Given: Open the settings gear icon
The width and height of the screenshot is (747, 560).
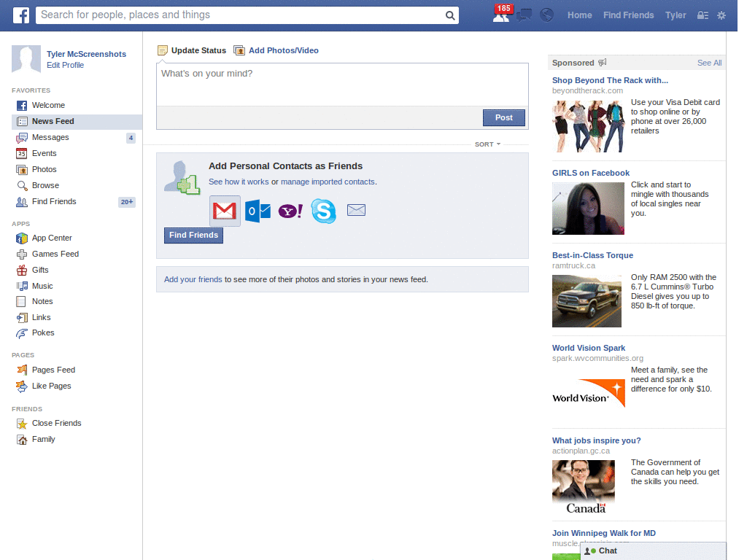Looking at the screenshot, I should (x=721, y=15).
